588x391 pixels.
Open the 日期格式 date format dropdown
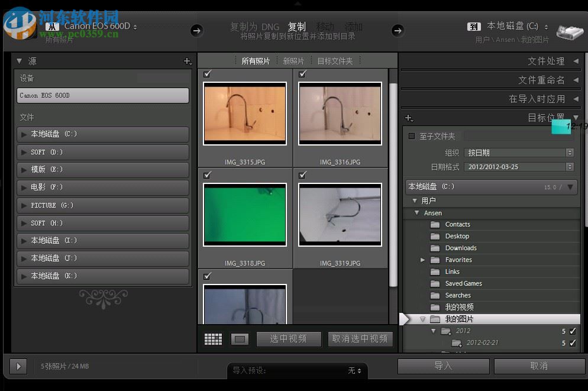click(x=519, y=167)
